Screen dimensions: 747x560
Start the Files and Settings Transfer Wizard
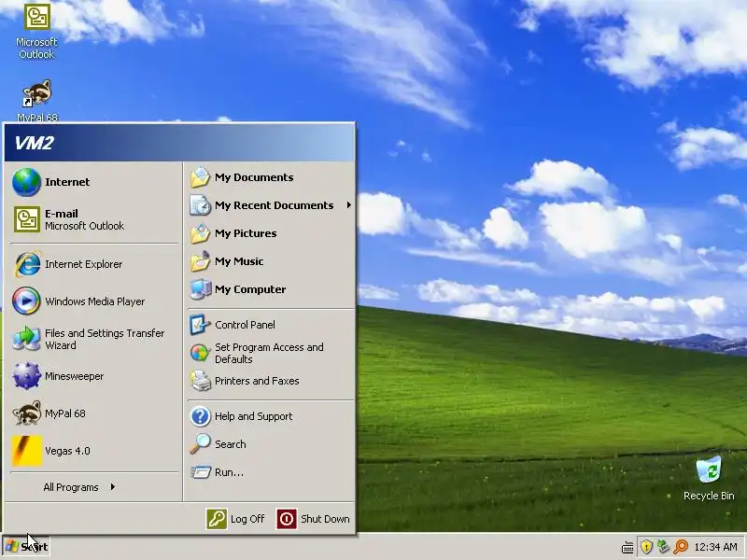click(x=89, y=339)
